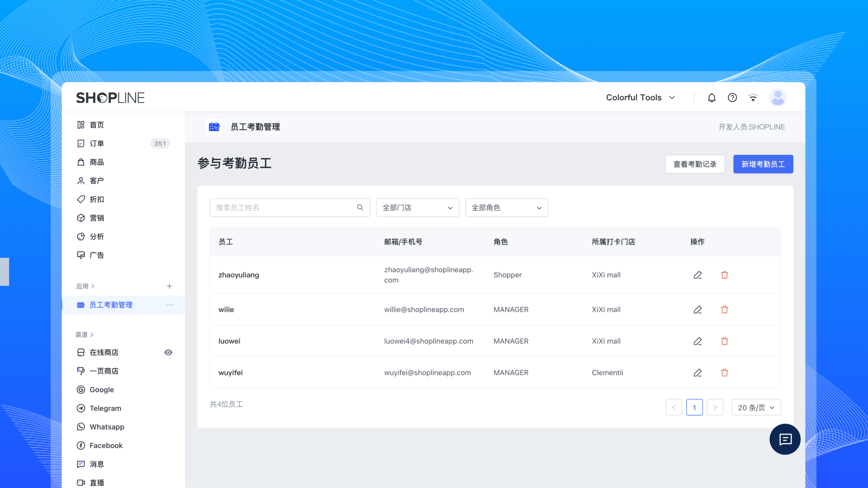Change the 20 条/页 page size
The image size is (868, 488).
(x=756, y=408)
